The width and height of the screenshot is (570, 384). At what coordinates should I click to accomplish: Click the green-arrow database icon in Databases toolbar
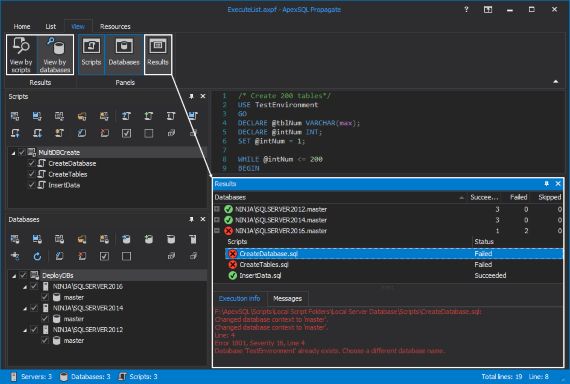[x=149, y=239]
